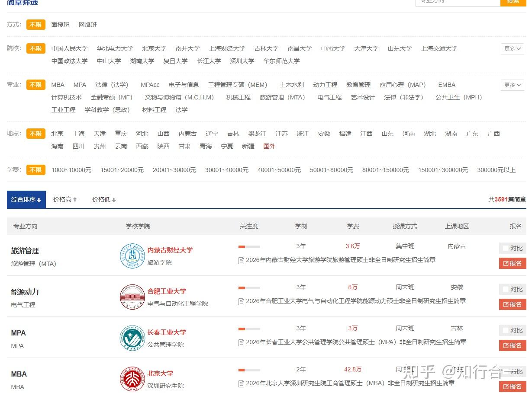Select 不限 for 地点 filter
Screen dimensions: 532x393
pos(36,134)
